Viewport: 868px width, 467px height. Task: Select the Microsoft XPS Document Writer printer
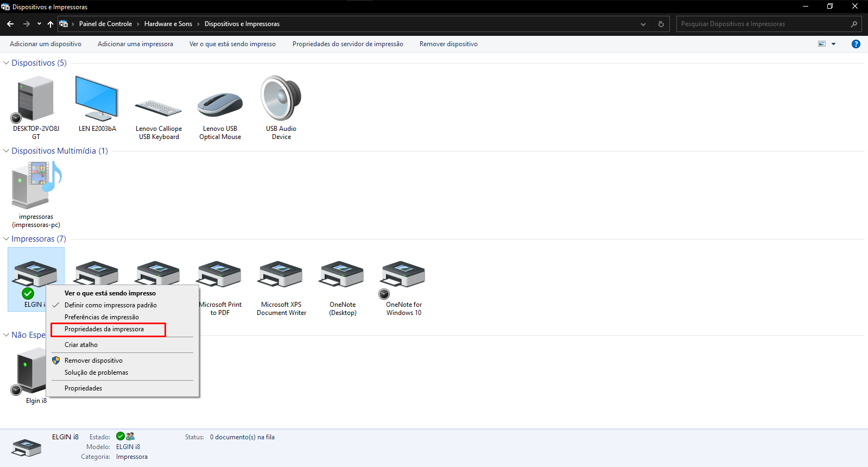tap(281, 275)
